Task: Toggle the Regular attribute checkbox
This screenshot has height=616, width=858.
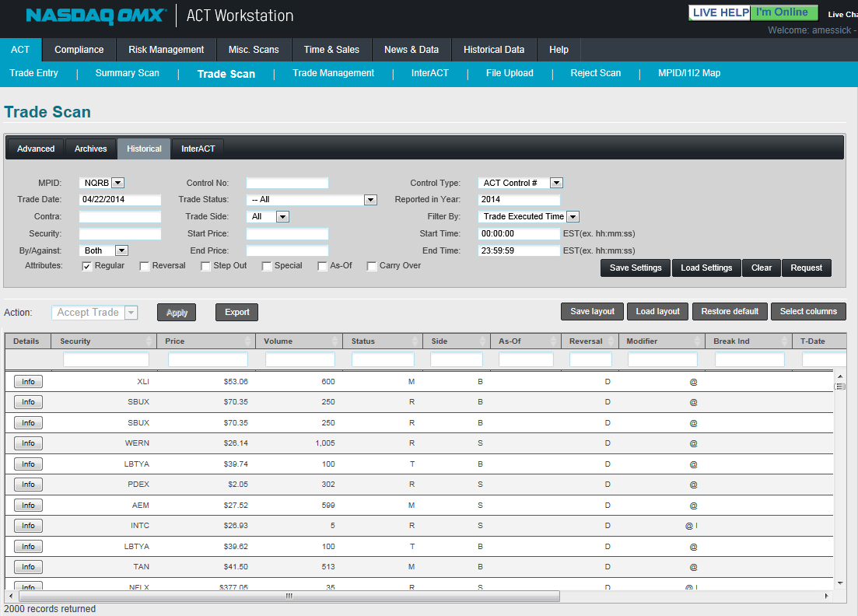Action: click(86, 267)
